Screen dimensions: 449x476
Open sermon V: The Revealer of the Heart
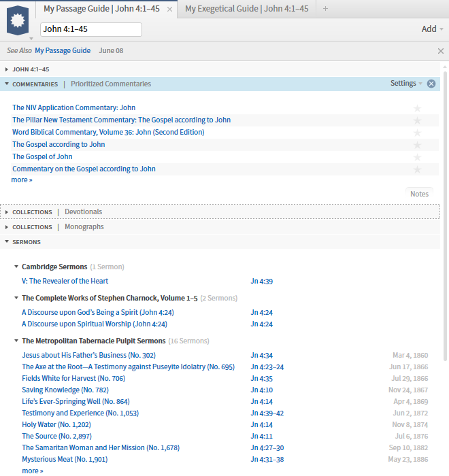click(65, 281)
